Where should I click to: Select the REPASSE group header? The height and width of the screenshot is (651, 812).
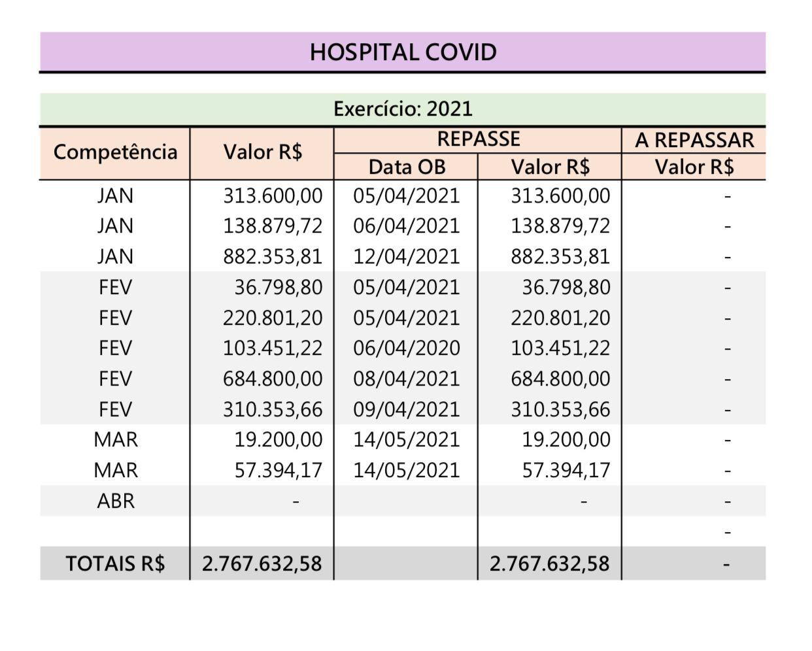pos(478,139)
